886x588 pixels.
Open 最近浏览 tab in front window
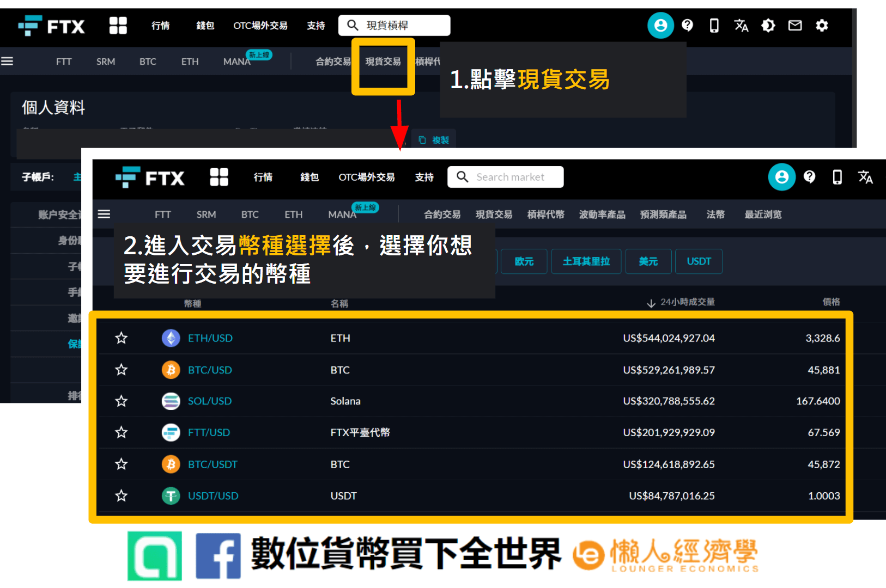(x=763, y=215)
